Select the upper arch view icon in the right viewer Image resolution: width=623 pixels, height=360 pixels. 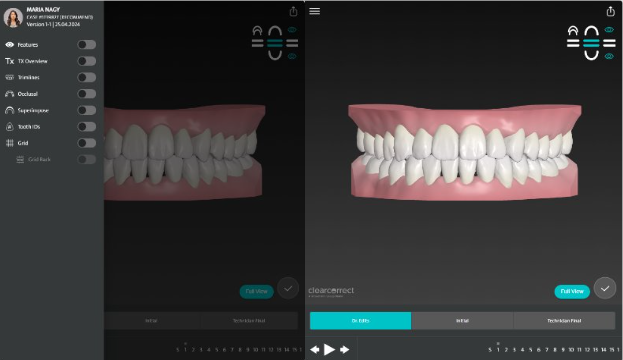(591, 31)
